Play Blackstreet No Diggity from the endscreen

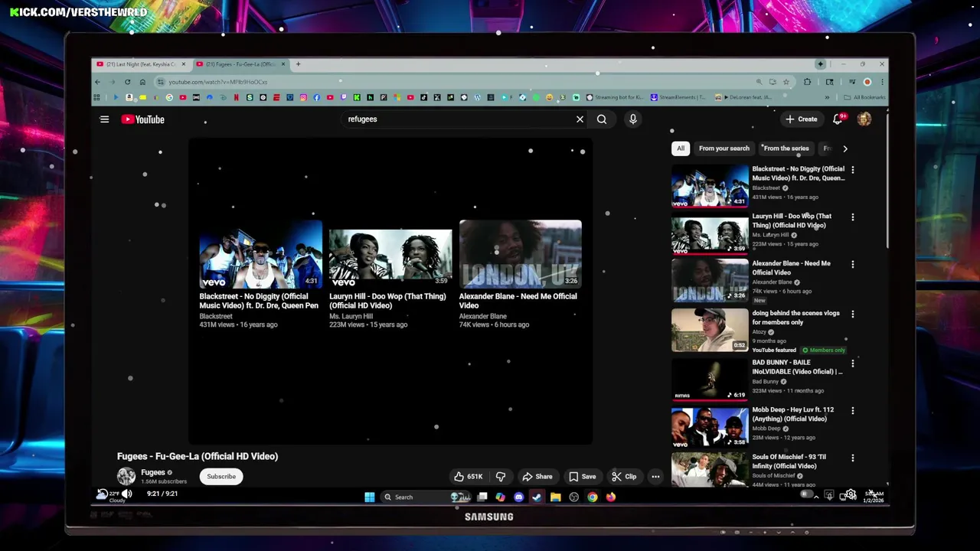tap(260, 254)
